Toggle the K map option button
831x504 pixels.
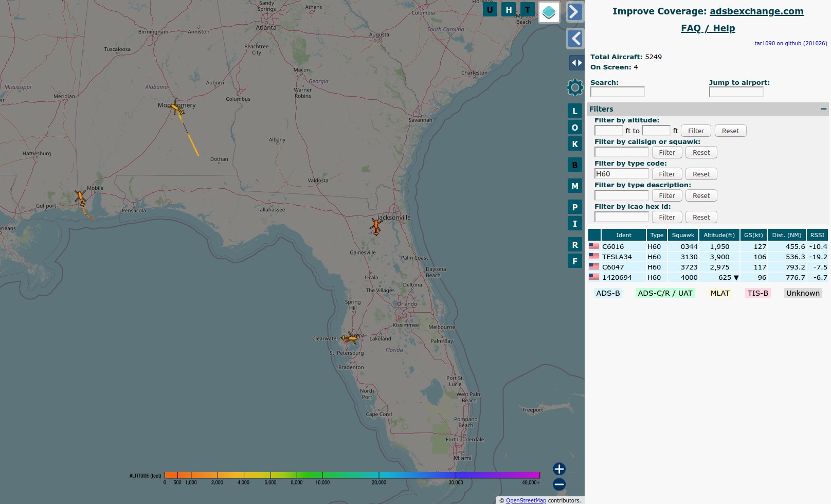(x=575, y=144)
